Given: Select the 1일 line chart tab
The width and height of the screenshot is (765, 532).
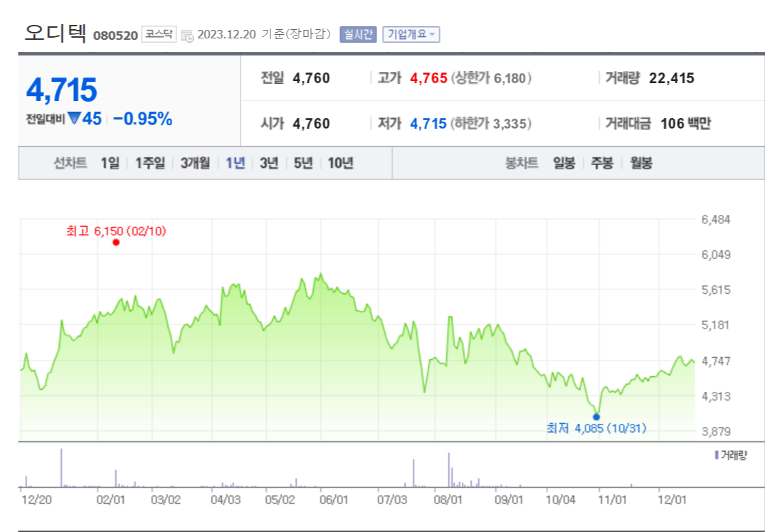Looking at the screenshot, I should tap(110, 163).
